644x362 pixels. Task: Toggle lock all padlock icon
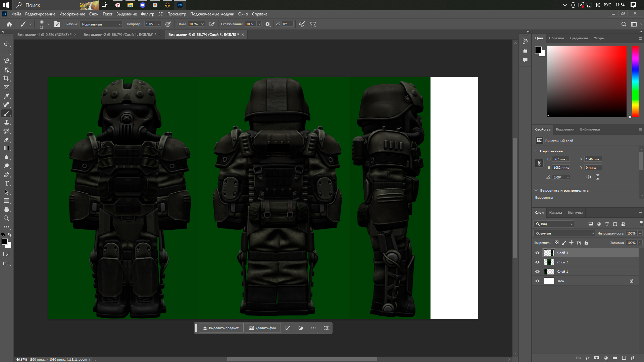(x=586, y=243)
